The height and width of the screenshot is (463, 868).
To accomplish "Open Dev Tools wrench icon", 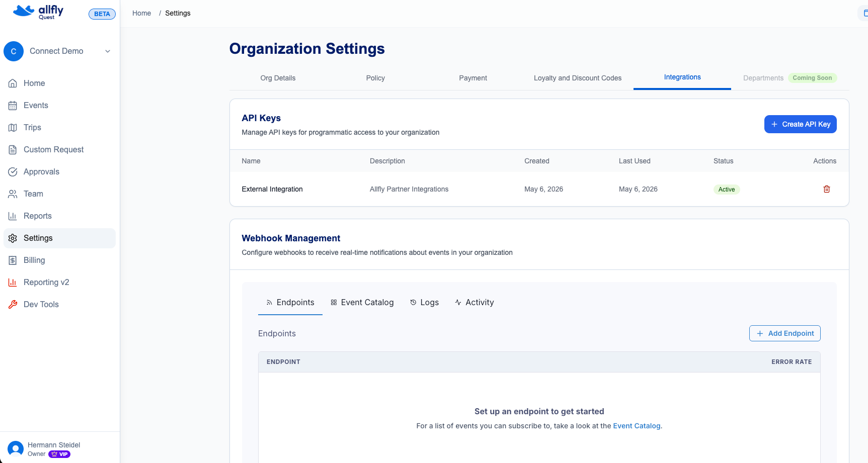I will click(x=13, y=305).
